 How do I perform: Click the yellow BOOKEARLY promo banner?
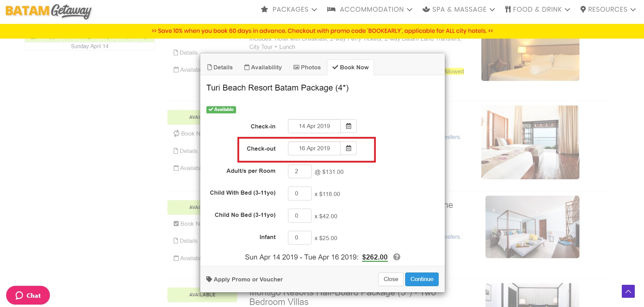pos(322,31)
